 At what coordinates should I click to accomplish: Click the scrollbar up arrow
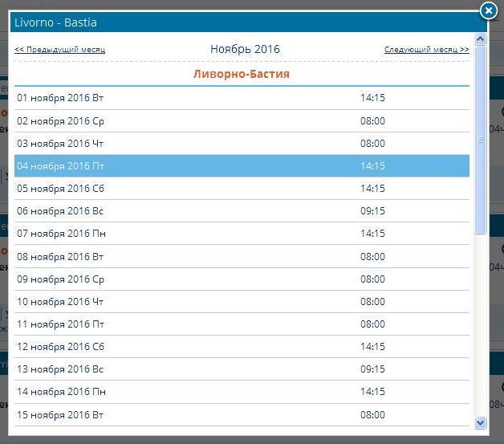point(481,39)
